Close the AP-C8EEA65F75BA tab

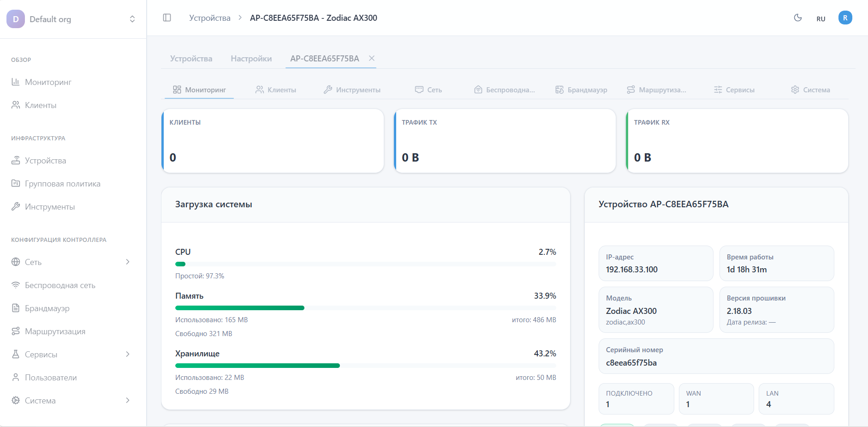point(372,58)
